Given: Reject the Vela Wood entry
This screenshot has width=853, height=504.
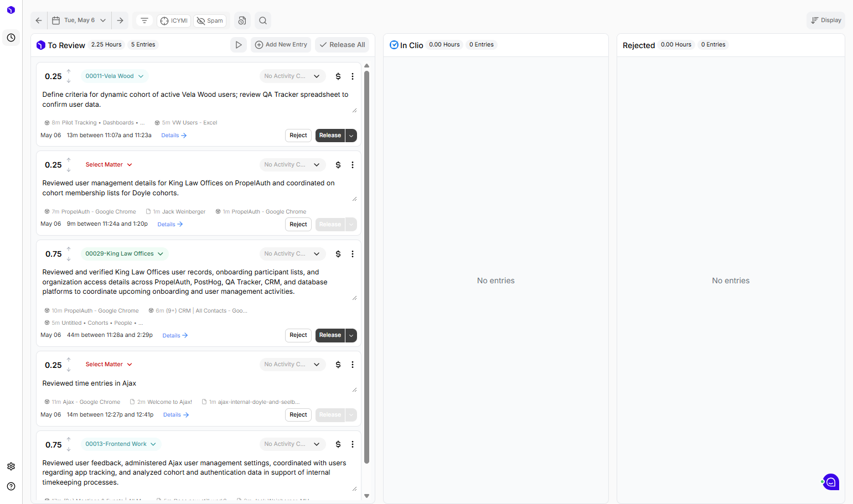Looking at the screenshot, I should [298, 136].
